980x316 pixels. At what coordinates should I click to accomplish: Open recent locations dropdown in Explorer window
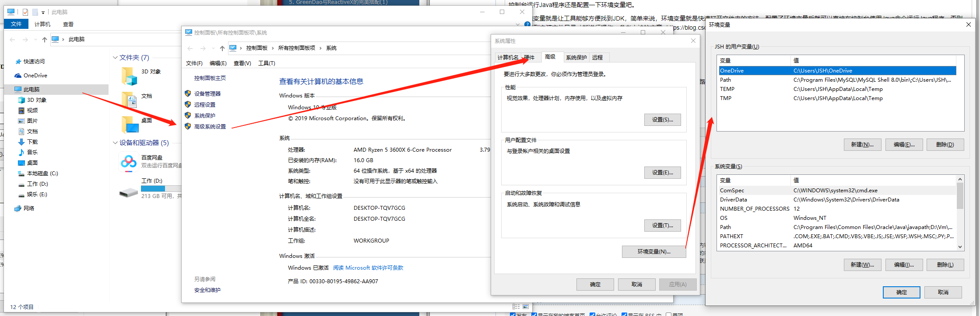(35, 40)
